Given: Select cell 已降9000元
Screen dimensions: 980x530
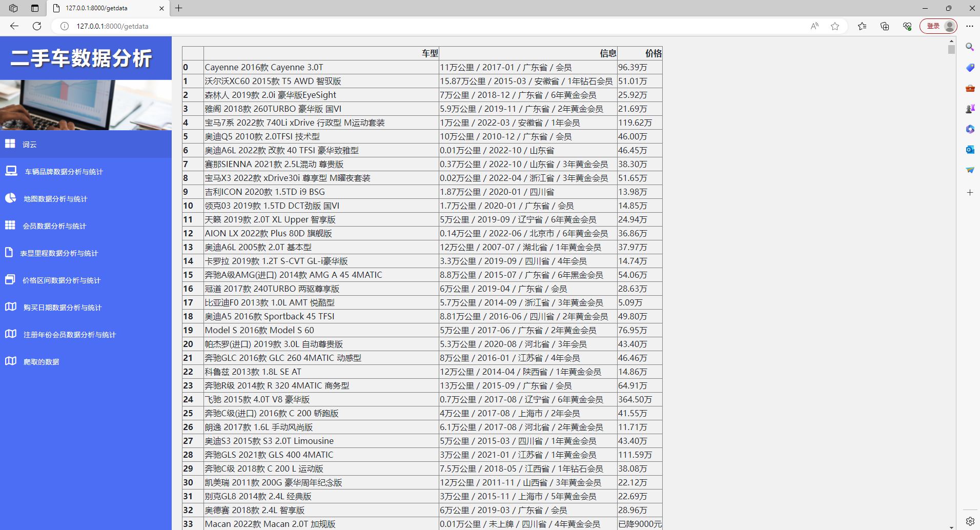Looking at the screenshot, I should (640, 524).
